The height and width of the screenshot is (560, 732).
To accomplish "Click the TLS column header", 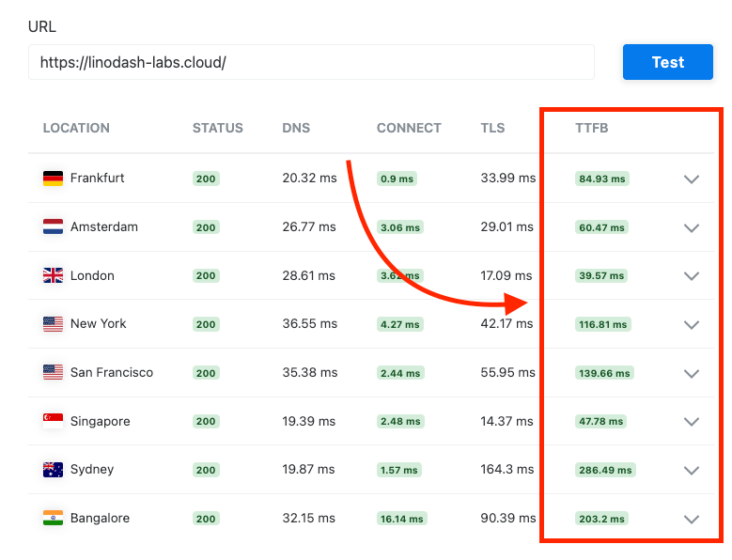I will (492, 128).
